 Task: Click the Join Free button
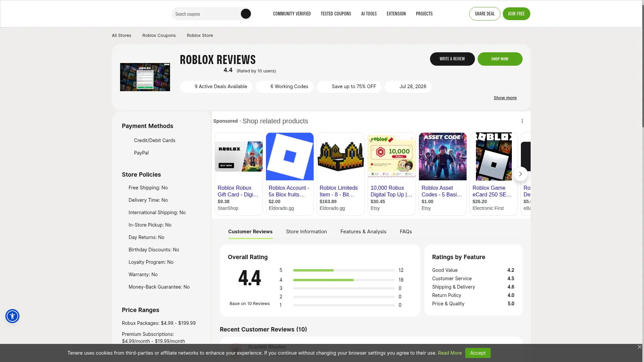(516, 14)
